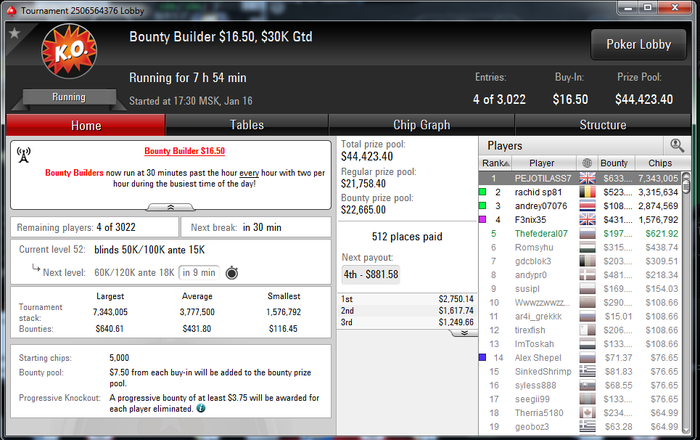Toggle the favorite star icon
The height and width of the screenshot is (440, 700).
pos(14,33)
